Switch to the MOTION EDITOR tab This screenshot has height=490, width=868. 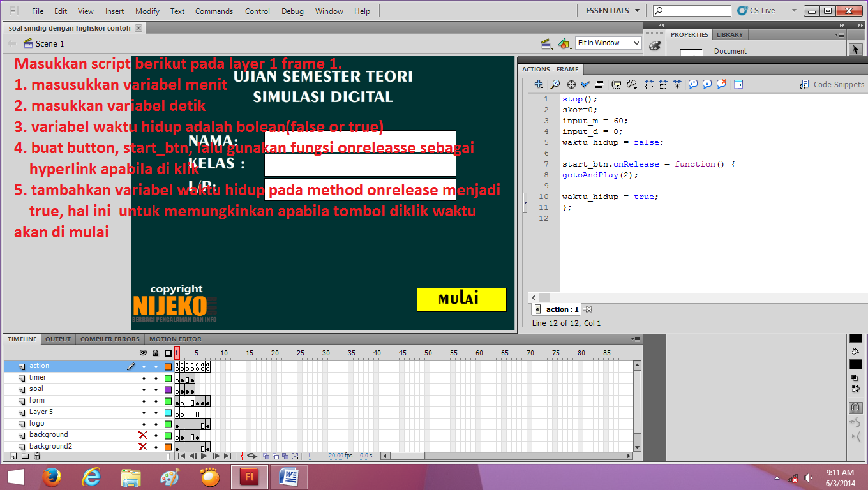click(175, 339)
